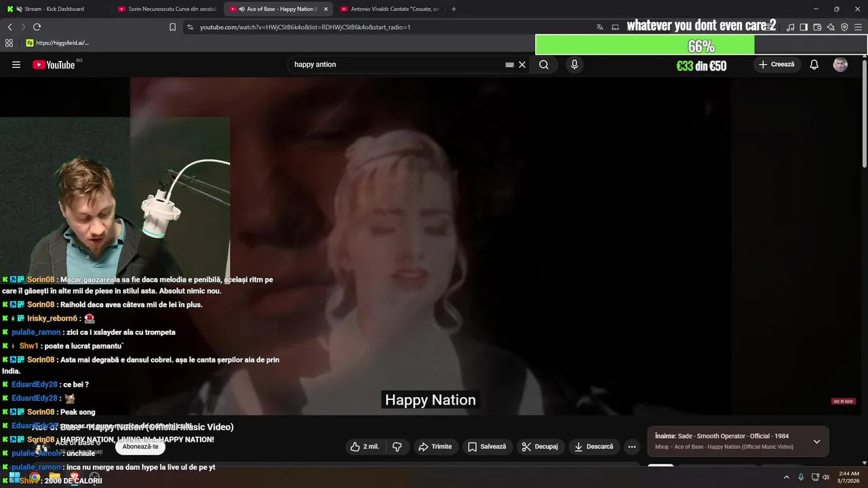Save the video with Salvează
Viewport: 868px width, 488px height.
click(486, 447)
